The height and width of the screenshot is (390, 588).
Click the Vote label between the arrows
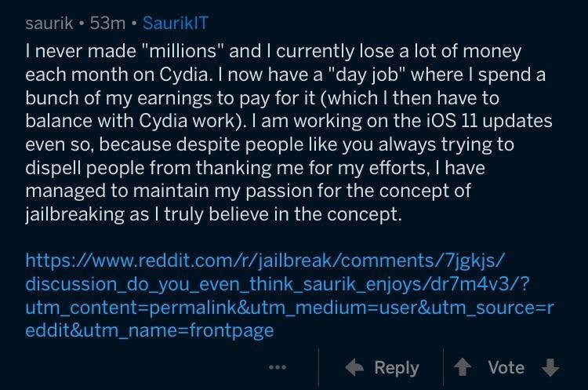click(506, 367)
